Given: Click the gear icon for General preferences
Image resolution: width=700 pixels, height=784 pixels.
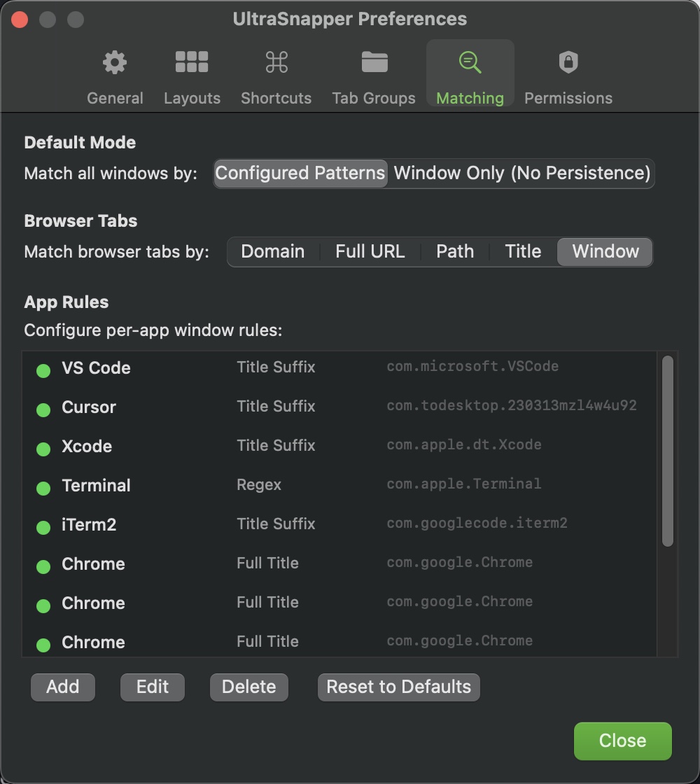Looking at the screenshot, I should (115, 62).
